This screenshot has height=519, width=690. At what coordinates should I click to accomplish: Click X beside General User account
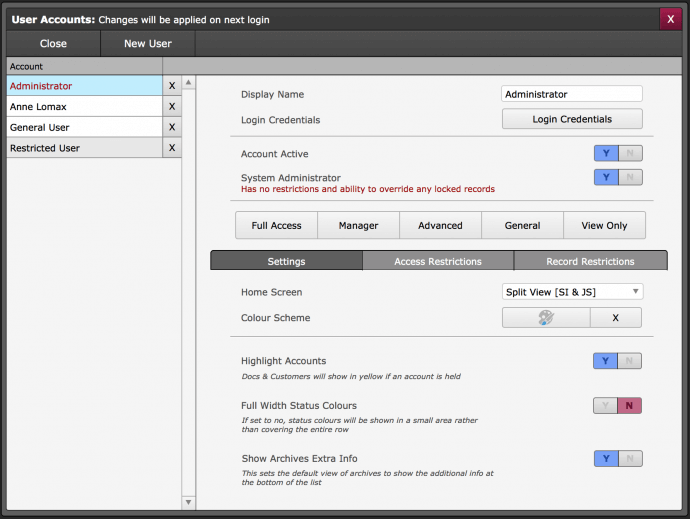click(172, 127)
